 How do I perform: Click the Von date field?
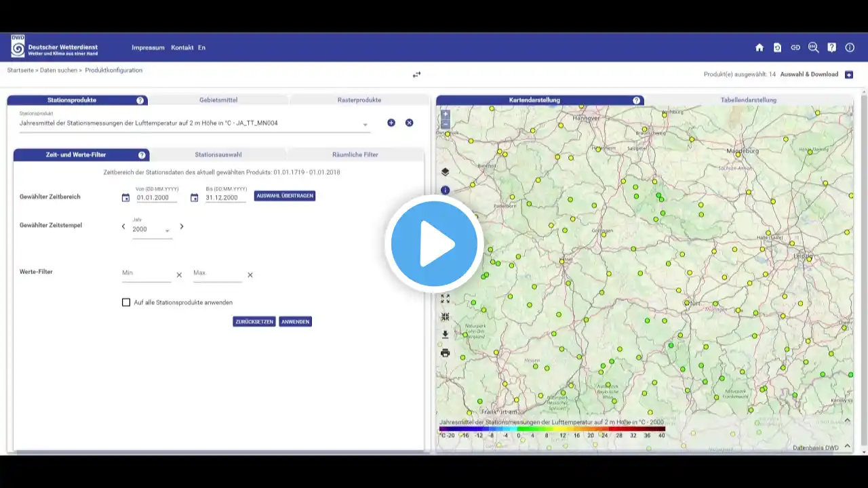pyautogui.click(x=157, y=198)
